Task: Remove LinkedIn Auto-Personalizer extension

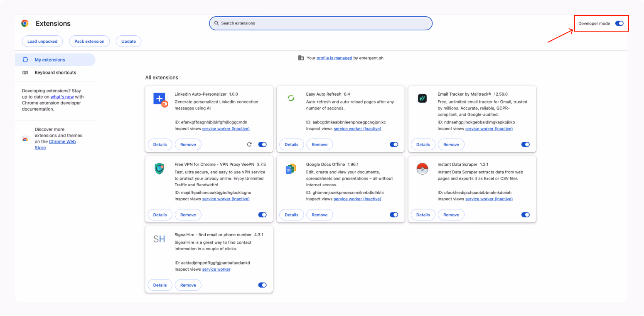Action: (188, 144)
